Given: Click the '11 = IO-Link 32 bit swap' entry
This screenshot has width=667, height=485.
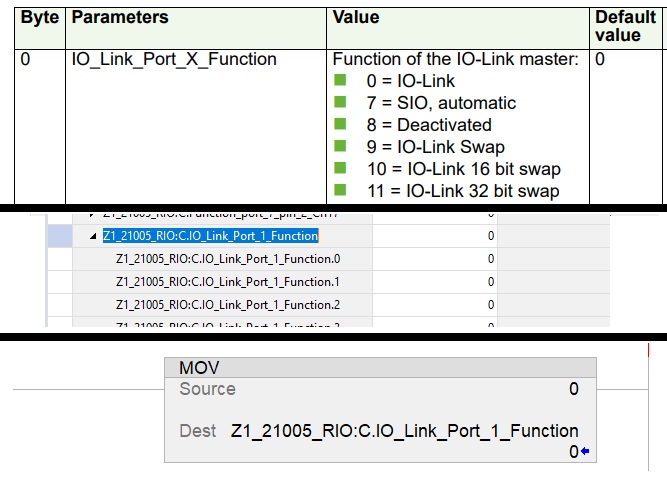Looking at the screenshot, I should [x=463, y=191].
